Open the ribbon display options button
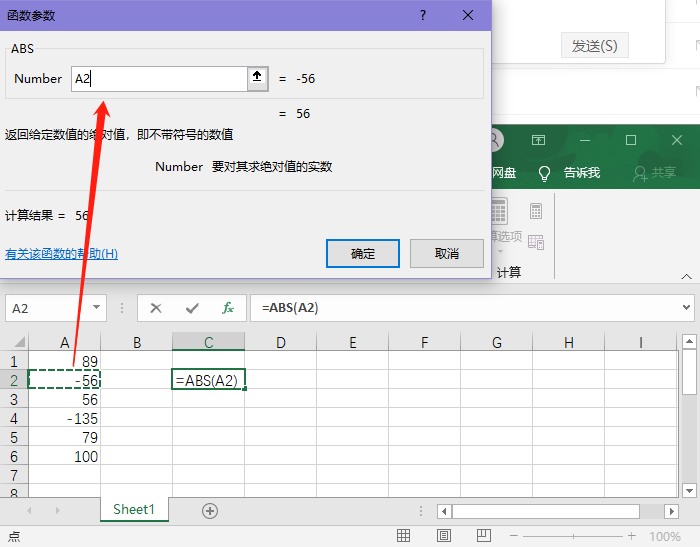This screenshot has height=547, width=700. [538, 140]
